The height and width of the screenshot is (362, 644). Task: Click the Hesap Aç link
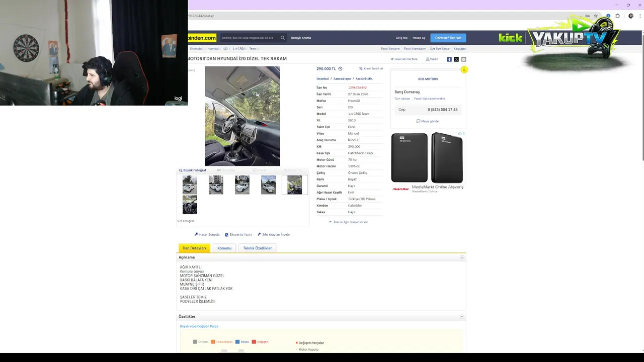[x=419, y=38]
